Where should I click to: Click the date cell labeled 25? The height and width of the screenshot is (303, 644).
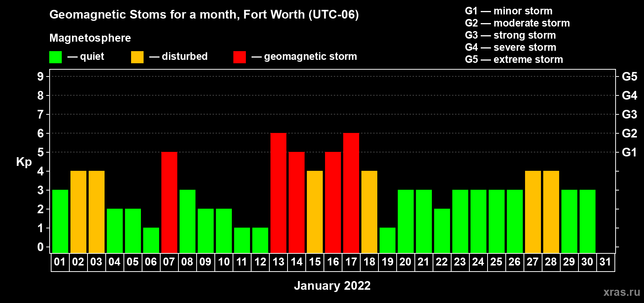pyautogui.click(x=497, y=262)
